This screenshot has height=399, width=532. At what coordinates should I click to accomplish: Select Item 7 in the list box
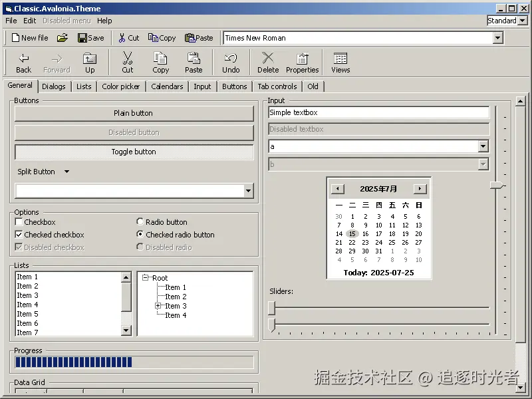tap(68, 332)
